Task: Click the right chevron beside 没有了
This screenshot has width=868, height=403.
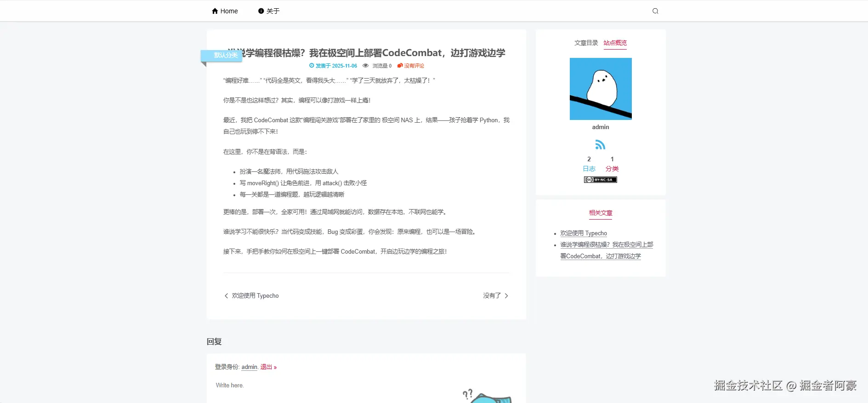Action: point(506,296)
